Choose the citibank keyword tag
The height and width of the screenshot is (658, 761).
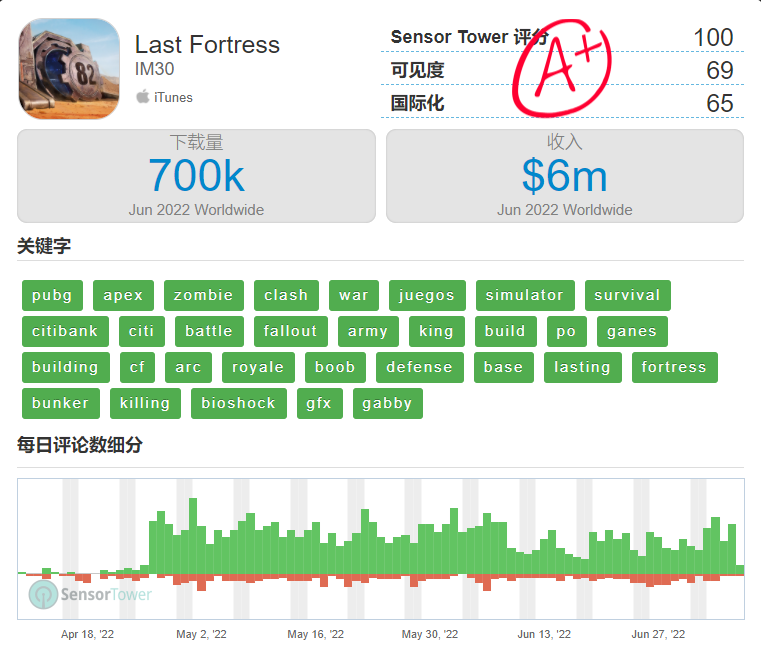coord(66,331)
